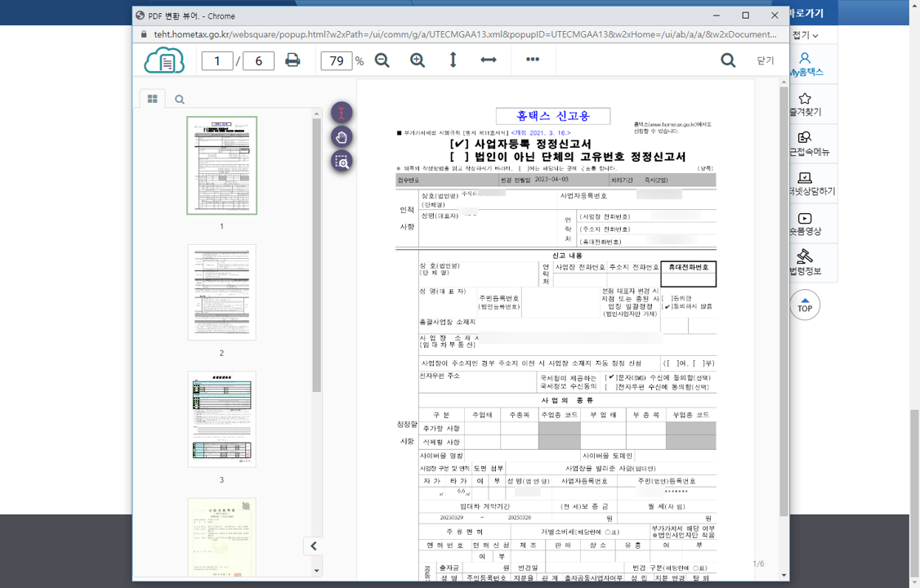
Task: Collapse the thumbnail sidebar with left chevron
Action: pos(313,546)
